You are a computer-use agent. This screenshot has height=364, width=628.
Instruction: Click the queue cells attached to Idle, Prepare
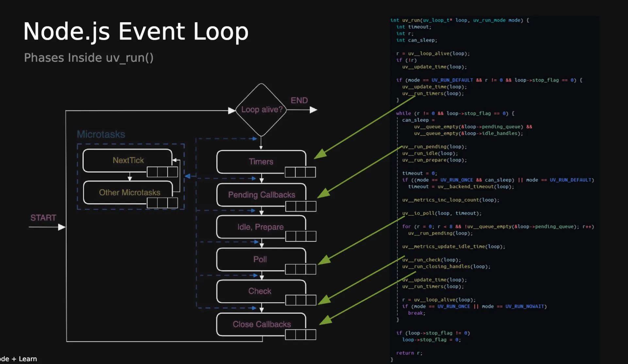tap(301, 236)
